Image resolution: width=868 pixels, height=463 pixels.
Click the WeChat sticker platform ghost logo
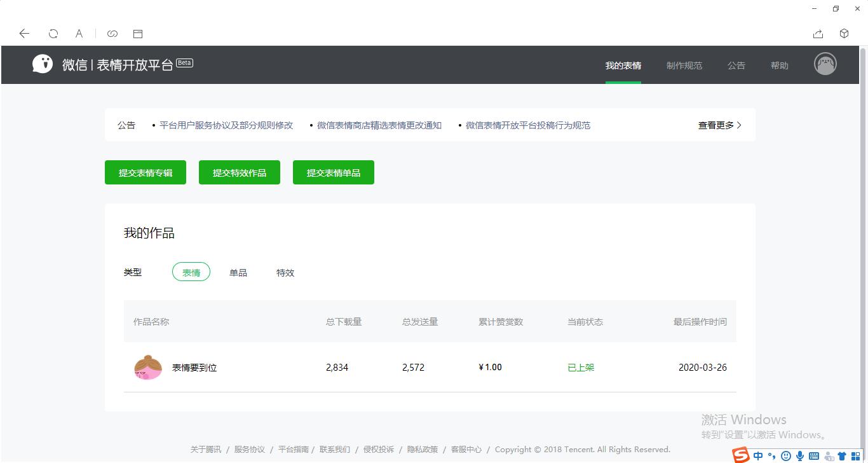click(x=42, y=63)
